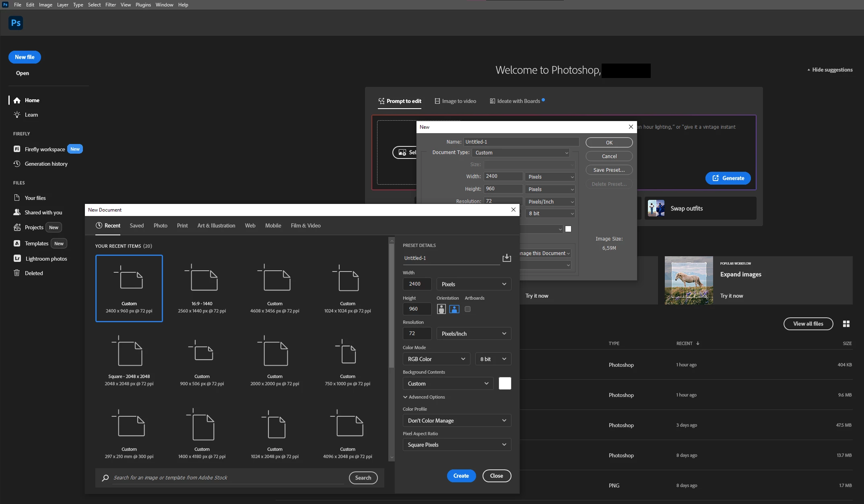
Task: Open Background Contents Custom dropdown
Action: click(448, 383)
